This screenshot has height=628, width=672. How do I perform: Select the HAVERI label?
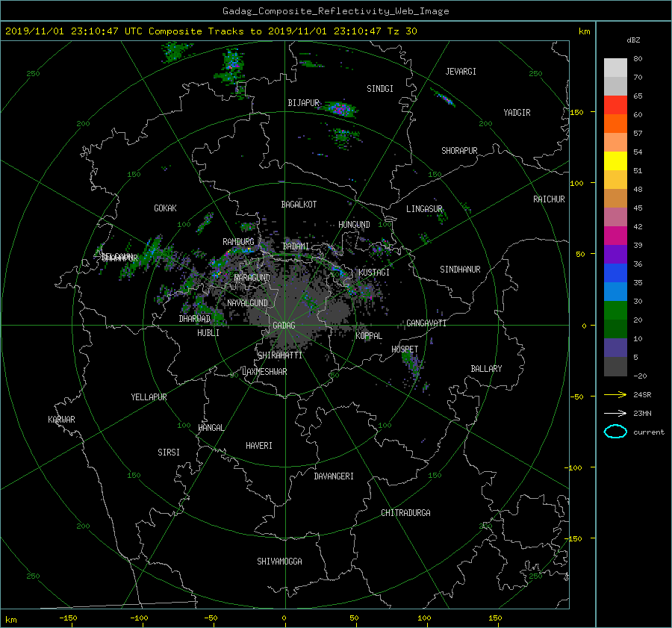[259, 446]
